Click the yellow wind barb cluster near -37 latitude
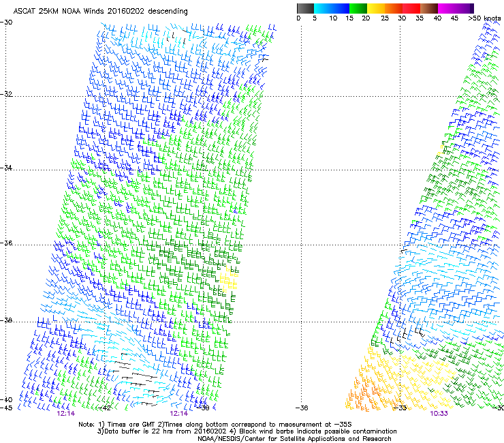The image size is (504, 443). click(229, 279)
